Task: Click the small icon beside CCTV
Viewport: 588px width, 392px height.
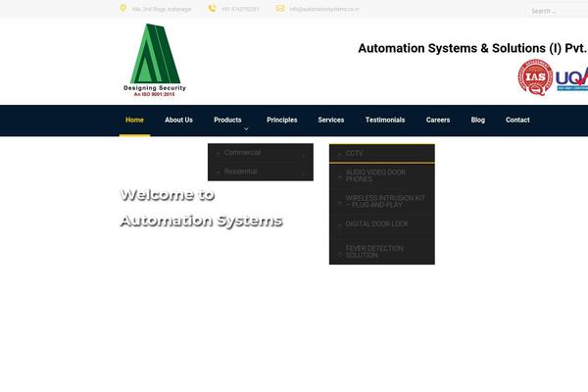Action: [x=339, y=154]
